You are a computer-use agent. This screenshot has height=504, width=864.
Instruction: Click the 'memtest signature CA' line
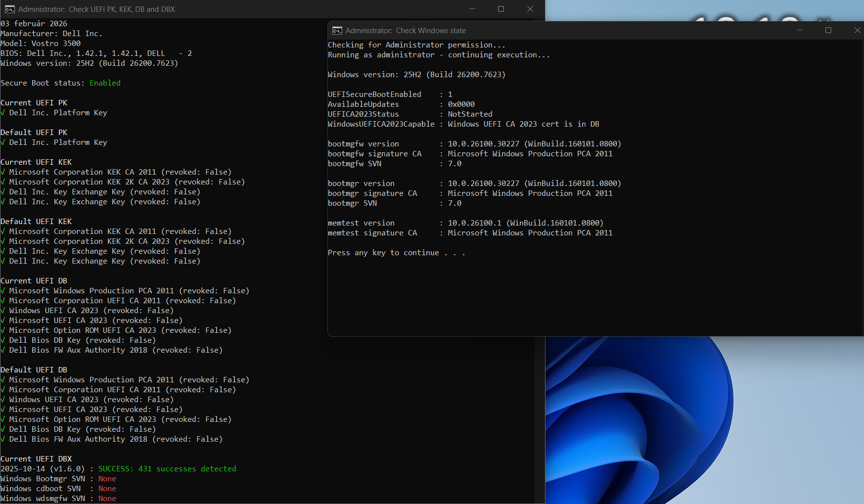tap(470, 233)
